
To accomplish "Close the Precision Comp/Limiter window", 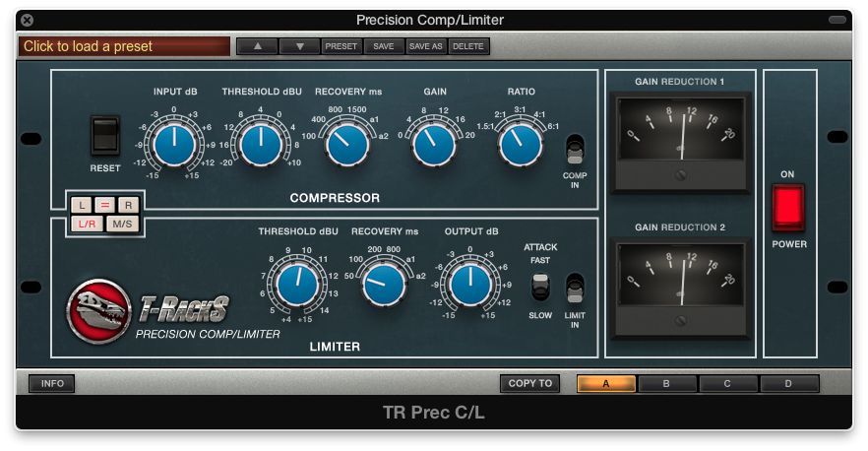I will (28, 21).
